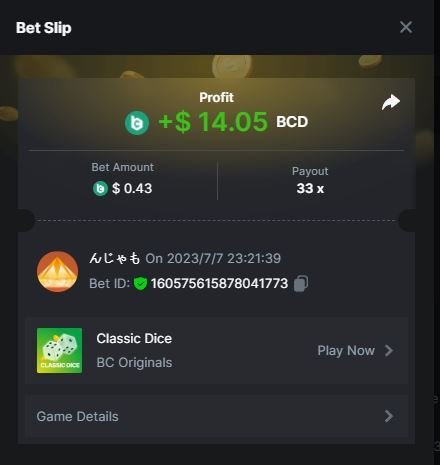Image resolution: width=440 pixels, height=465 pixels.
Task: Open the player's pyramid avatar
Action: click(x=57, y=272)
